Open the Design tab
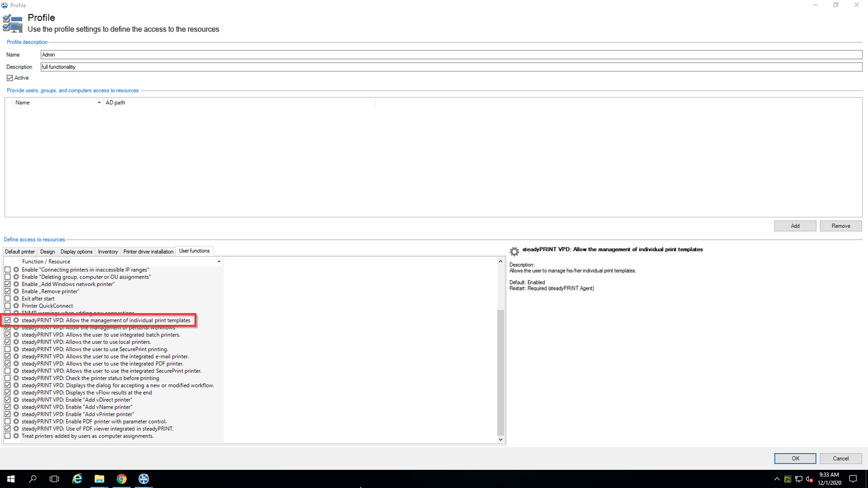 48,251
